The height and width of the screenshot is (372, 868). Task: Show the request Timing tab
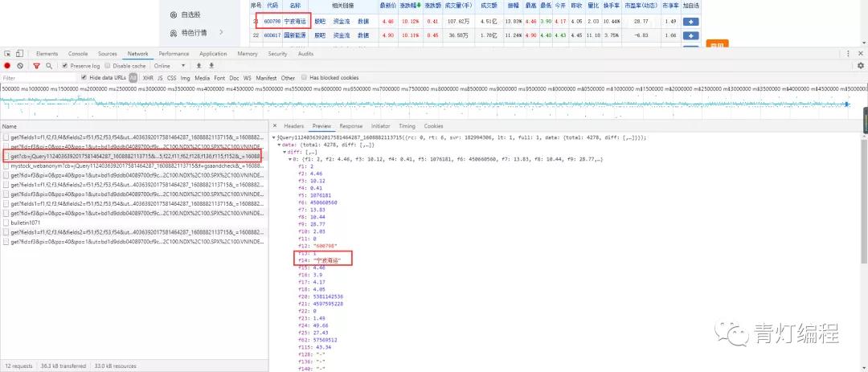click(x=407, y=126)
